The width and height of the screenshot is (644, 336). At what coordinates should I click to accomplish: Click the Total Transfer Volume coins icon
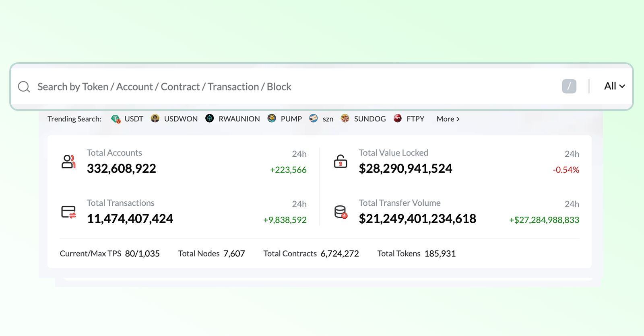[x=341, y=212]
